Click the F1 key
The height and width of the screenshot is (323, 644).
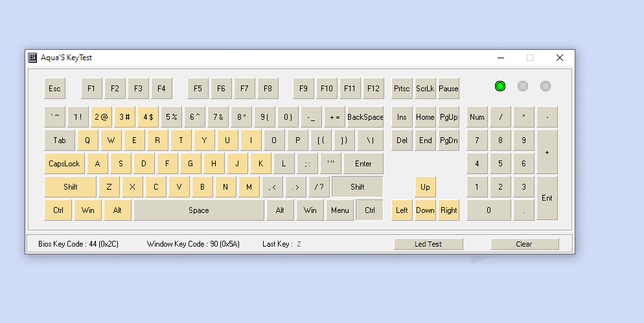[x=91, y=88]
